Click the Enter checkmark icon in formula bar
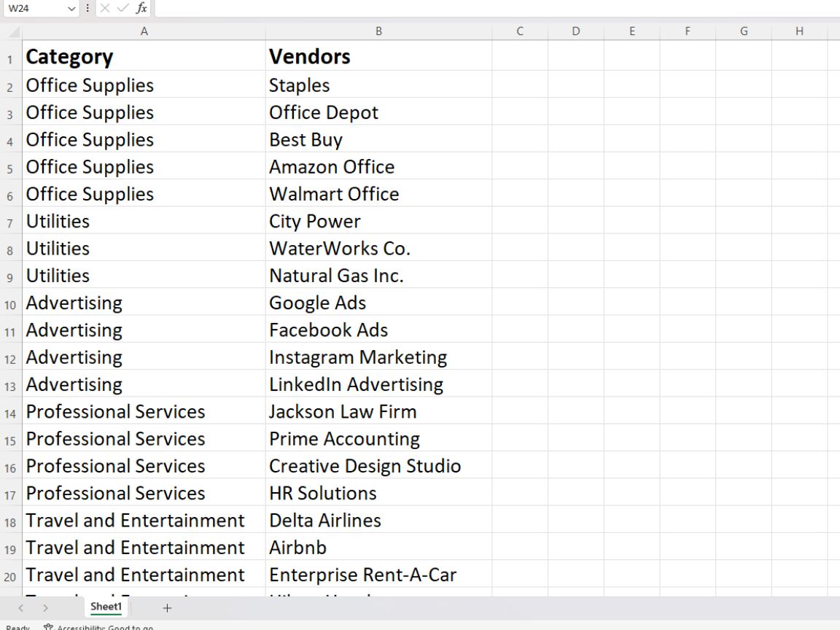This screenshot has height=630, width=840. click(x=123, y=8)
